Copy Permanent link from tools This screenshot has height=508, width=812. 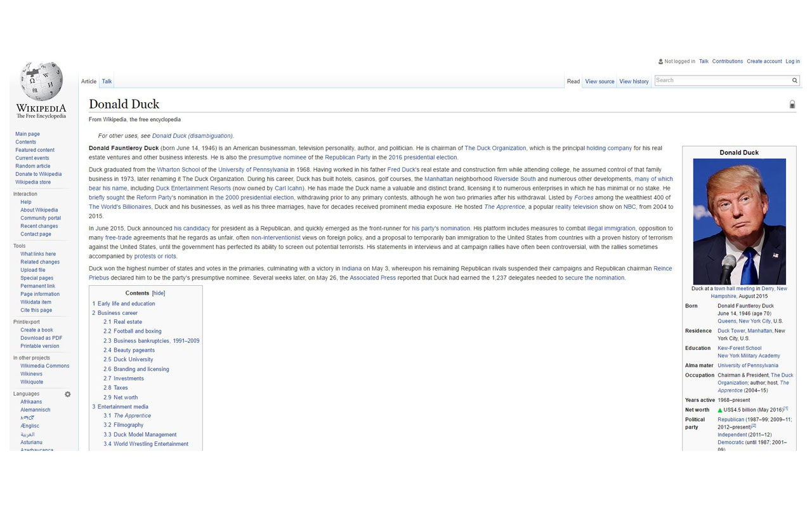pos(37,286)
